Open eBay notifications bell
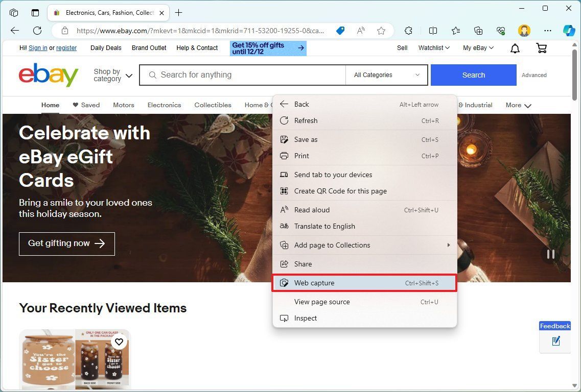 [x=515, y=48]
